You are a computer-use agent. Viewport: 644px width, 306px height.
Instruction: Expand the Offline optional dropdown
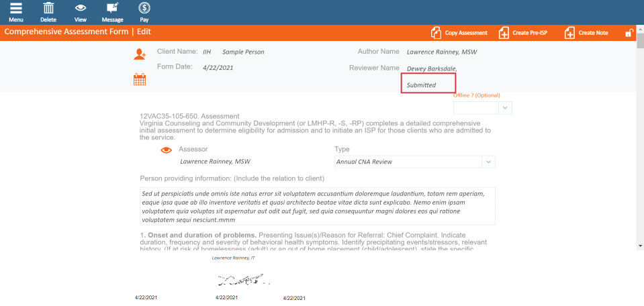pos(482,107)
